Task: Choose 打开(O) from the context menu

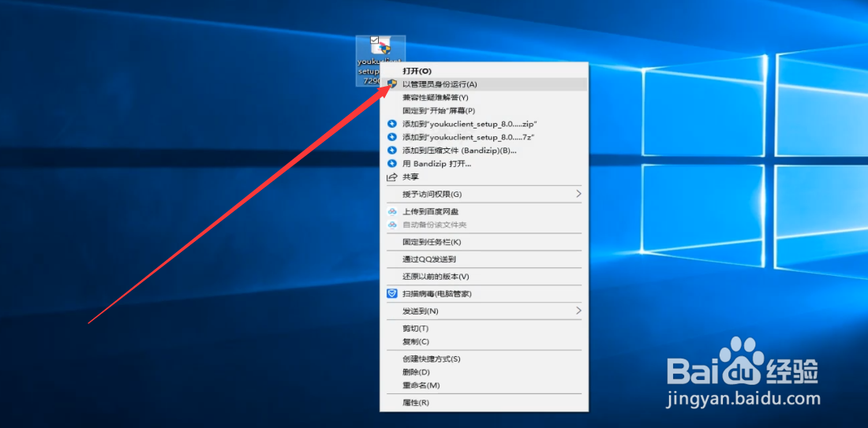Action: coord(483,71)
